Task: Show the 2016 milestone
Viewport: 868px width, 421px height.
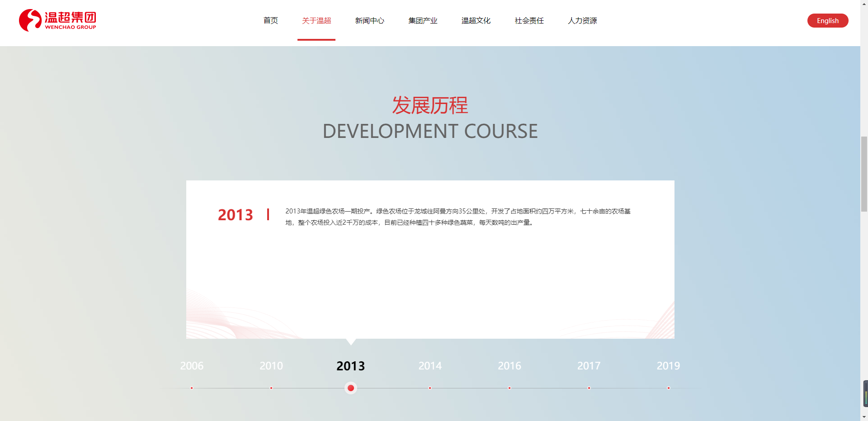Action: pos(509,366)
